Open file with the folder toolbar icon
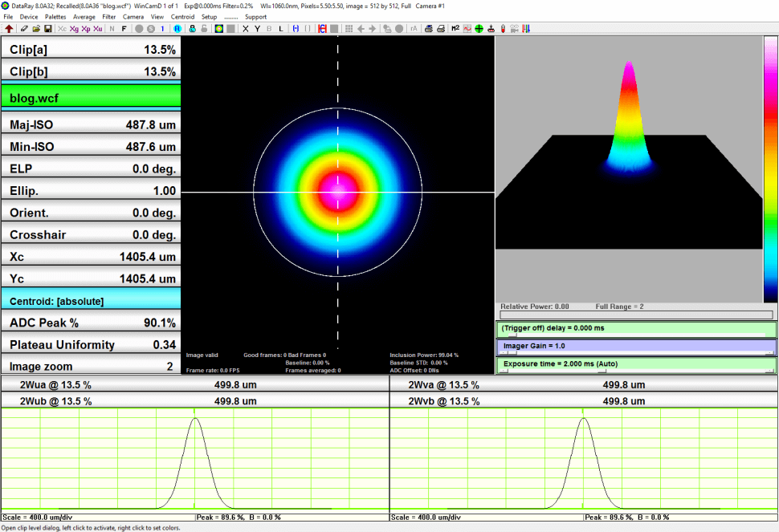Image resolution: width=779 pixels, height=532 pixels. (x=36, y=29)
